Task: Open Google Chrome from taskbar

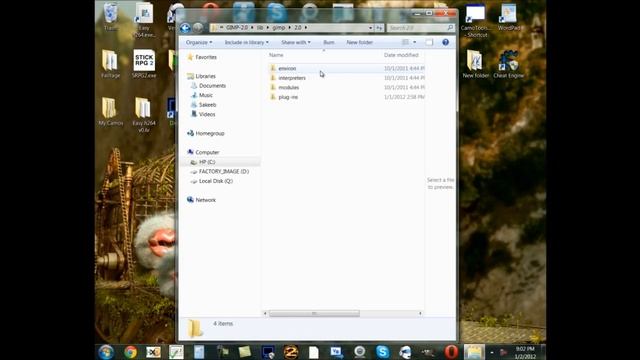Action: pos(131,352)
